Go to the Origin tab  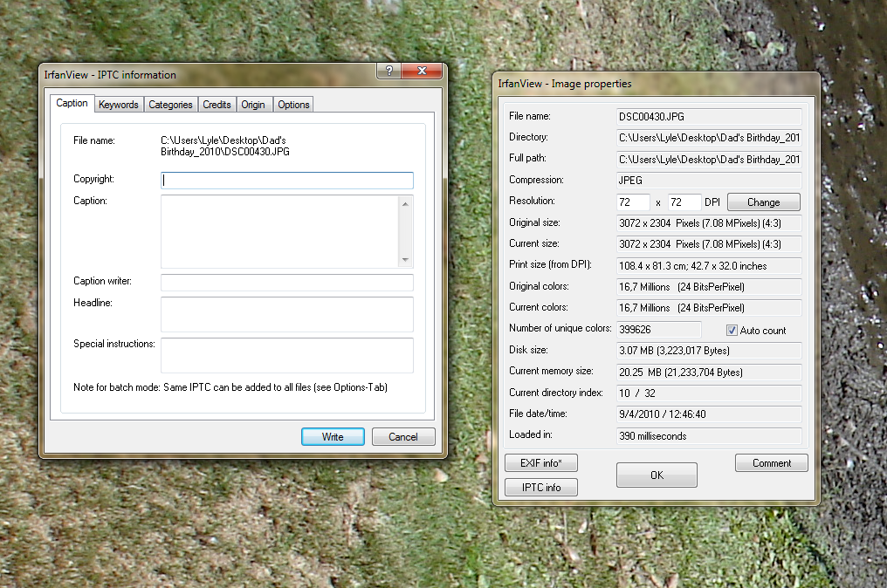[x=253, y=105]
